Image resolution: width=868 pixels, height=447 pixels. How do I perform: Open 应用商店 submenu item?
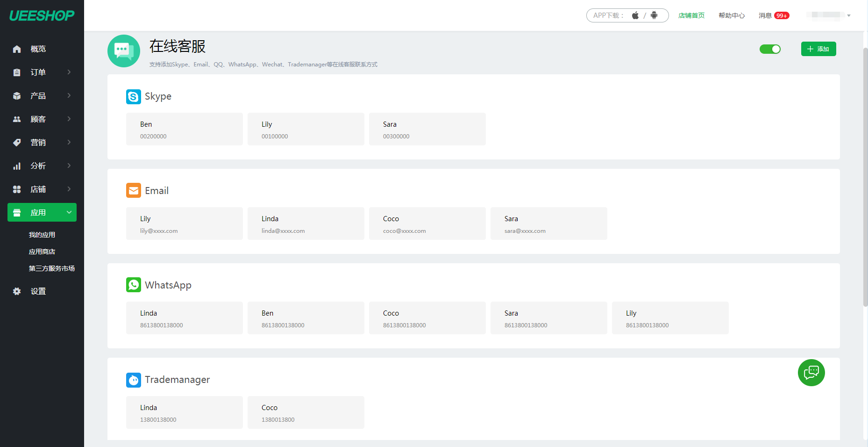pyautogui.click(x=42, y=252)
